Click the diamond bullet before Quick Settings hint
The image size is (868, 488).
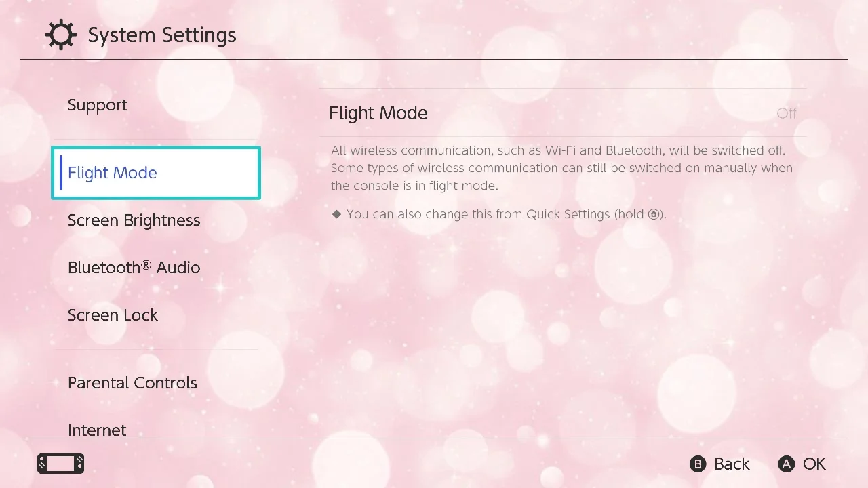pos(336,214)
